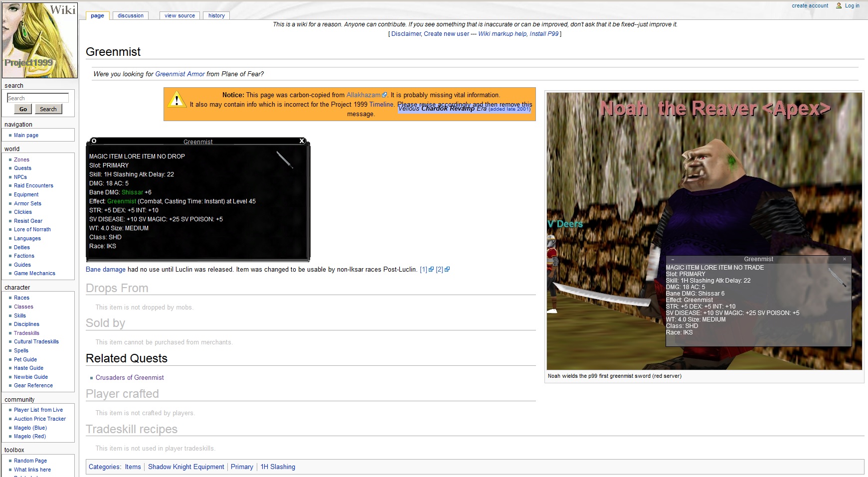Open the Crusaders of Greenmist quest link
The width and height of the screenshot is (868, 477).
tap(130, 378)
